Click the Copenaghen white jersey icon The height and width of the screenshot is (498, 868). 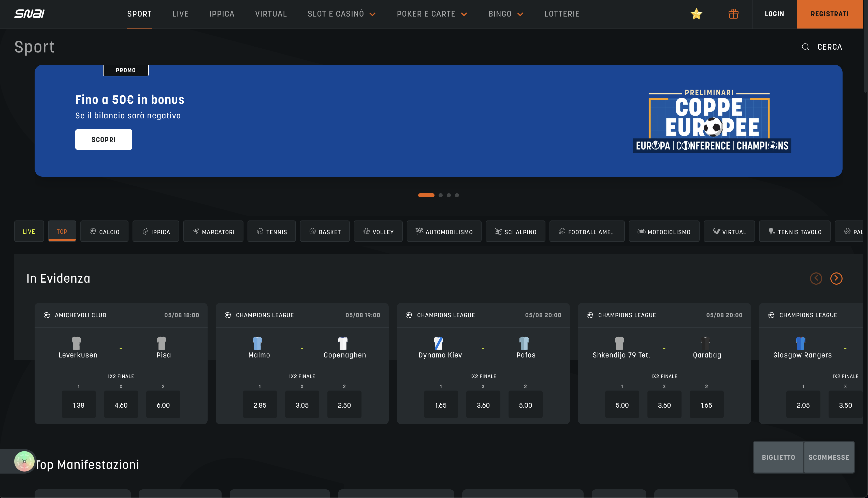point(343,343)
